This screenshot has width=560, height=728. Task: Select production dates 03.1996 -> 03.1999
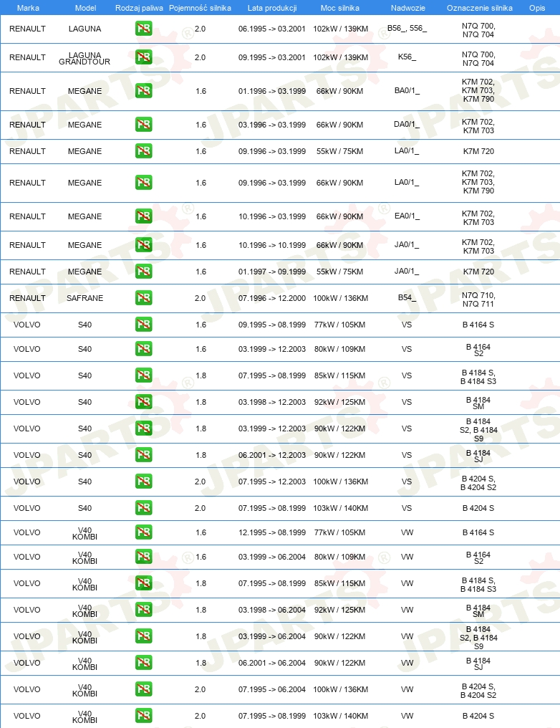point(272,125)
